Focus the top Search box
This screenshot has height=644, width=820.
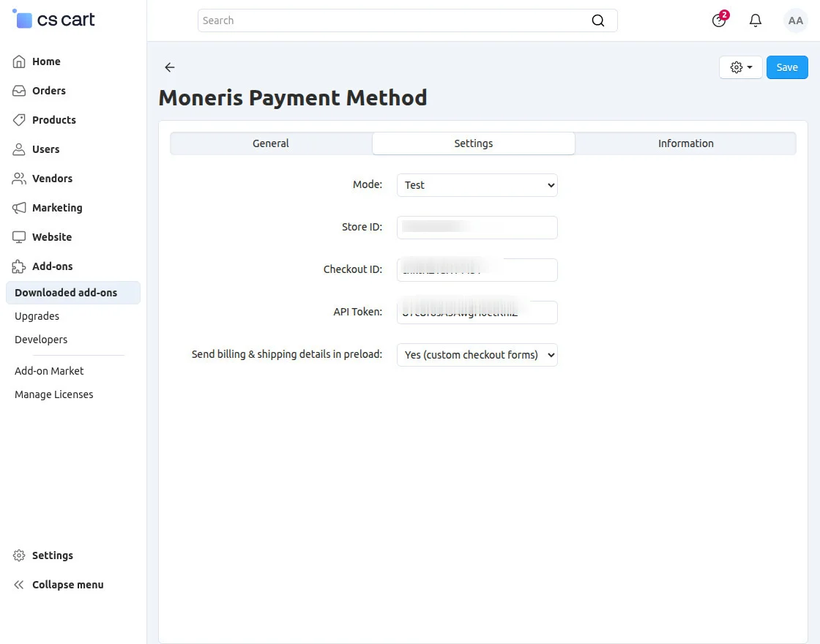click(407, 20)
